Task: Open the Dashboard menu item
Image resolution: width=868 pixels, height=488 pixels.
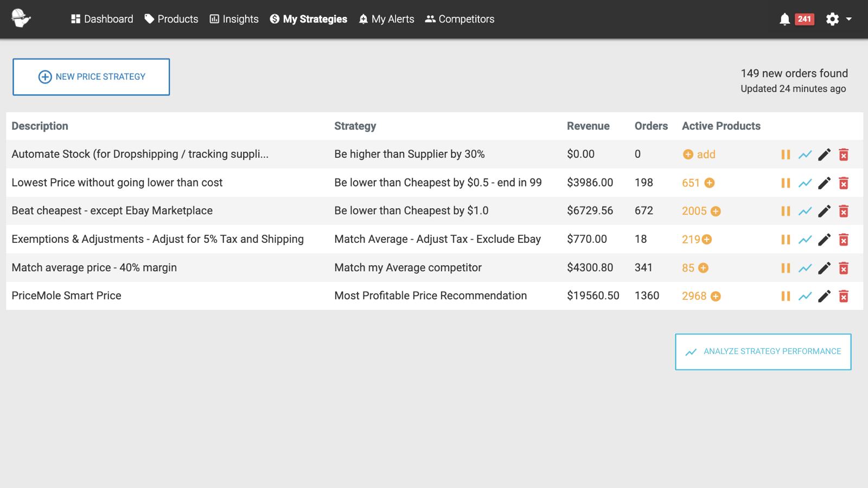Action: click(102, 19)
